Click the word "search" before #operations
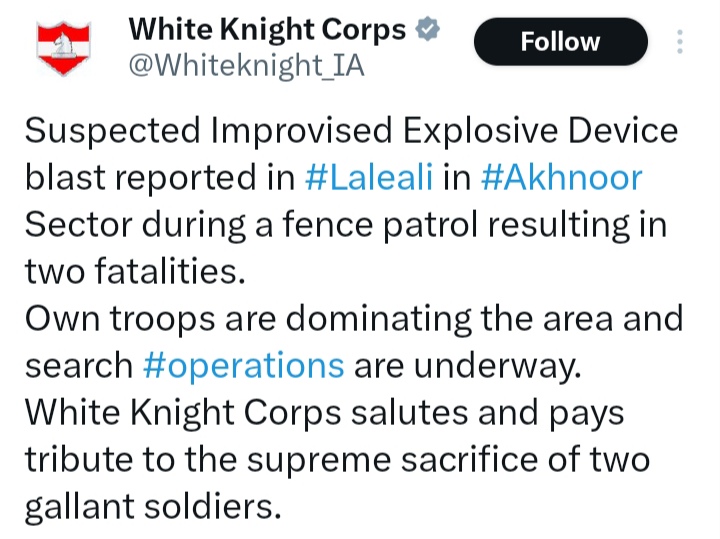720x539 pixels. [x=78, y=365]
